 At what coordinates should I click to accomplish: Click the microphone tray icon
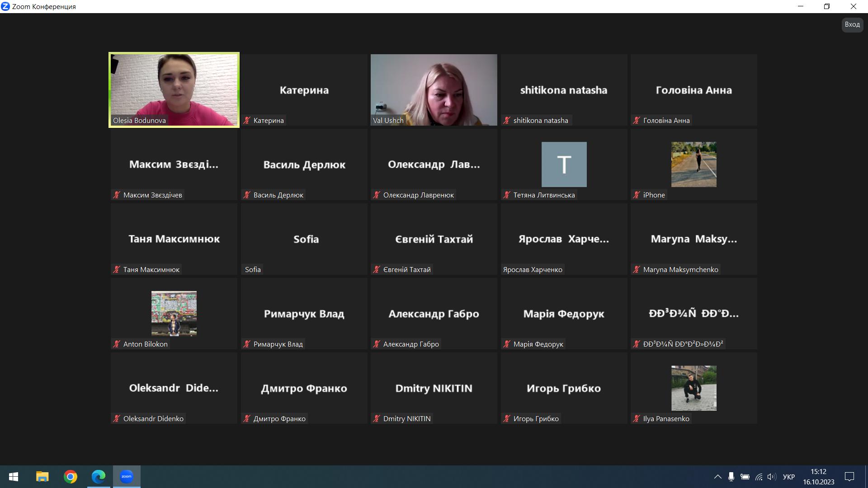coord(731,477)
